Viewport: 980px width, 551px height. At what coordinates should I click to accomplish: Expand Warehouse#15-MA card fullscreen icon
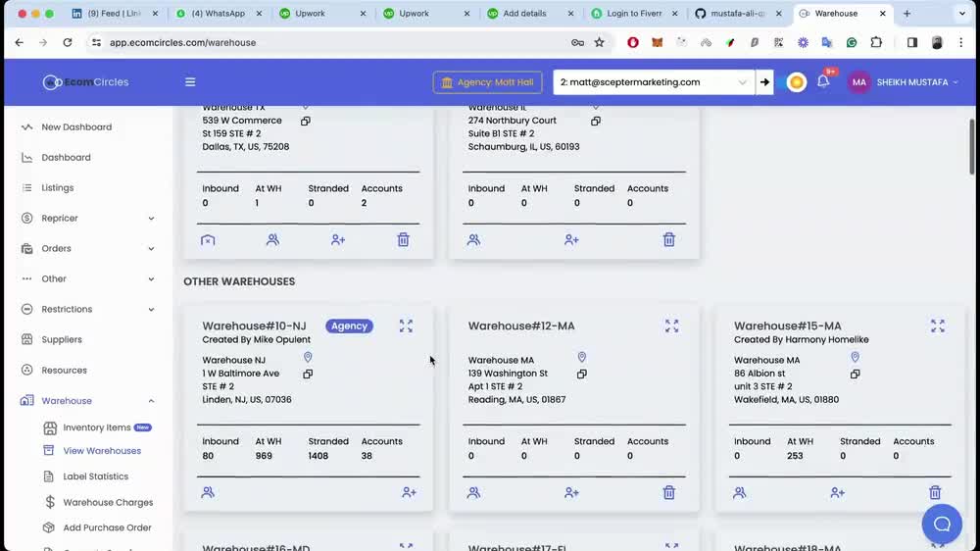[938, 326]
